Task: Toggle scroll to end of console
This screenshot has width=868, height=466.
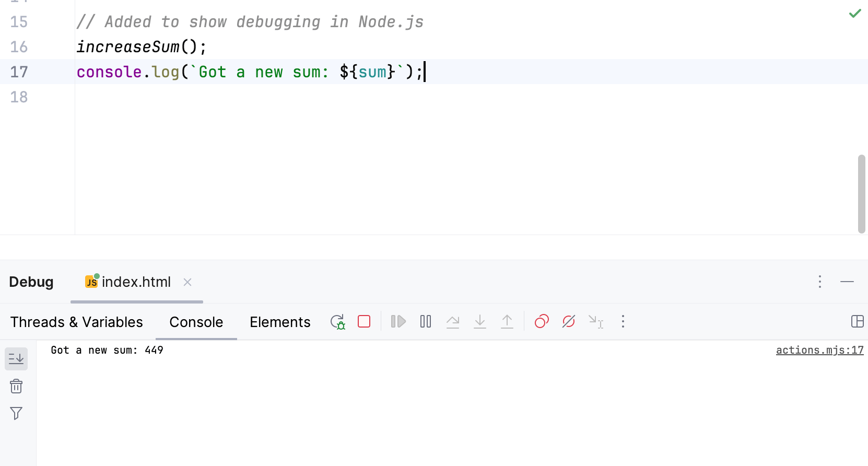Action: pos(16,359)
